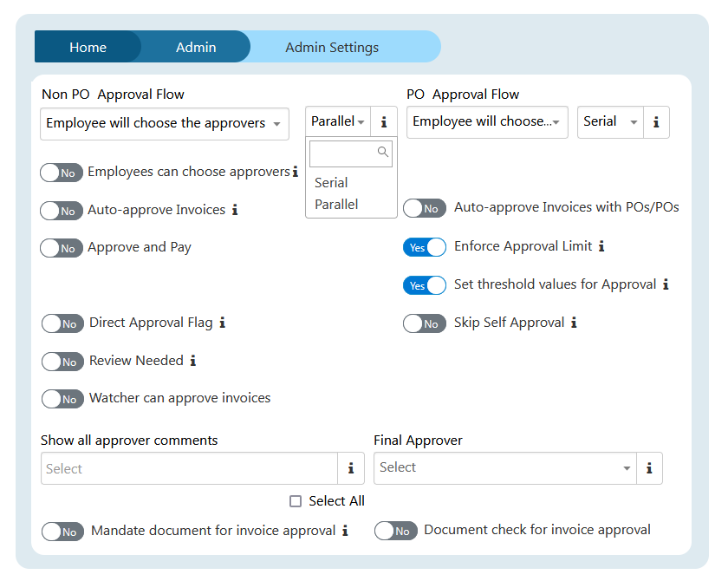Open the Admin tab

[196, 48]
